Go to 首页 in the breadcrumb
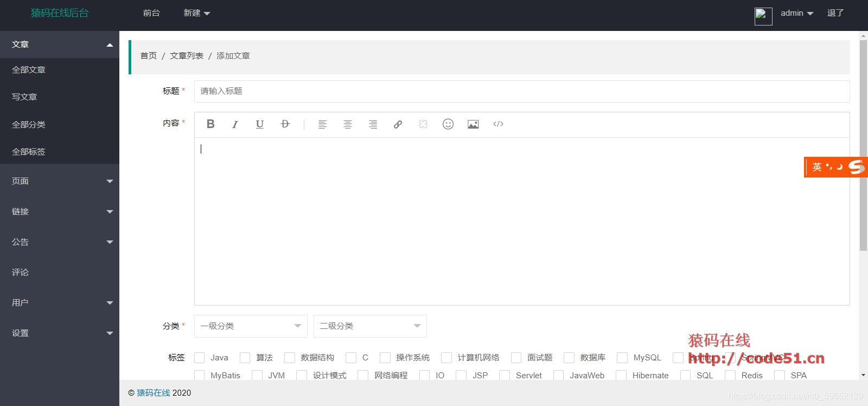The width and height of the screenshot is (868, 406). coord(149,56)
